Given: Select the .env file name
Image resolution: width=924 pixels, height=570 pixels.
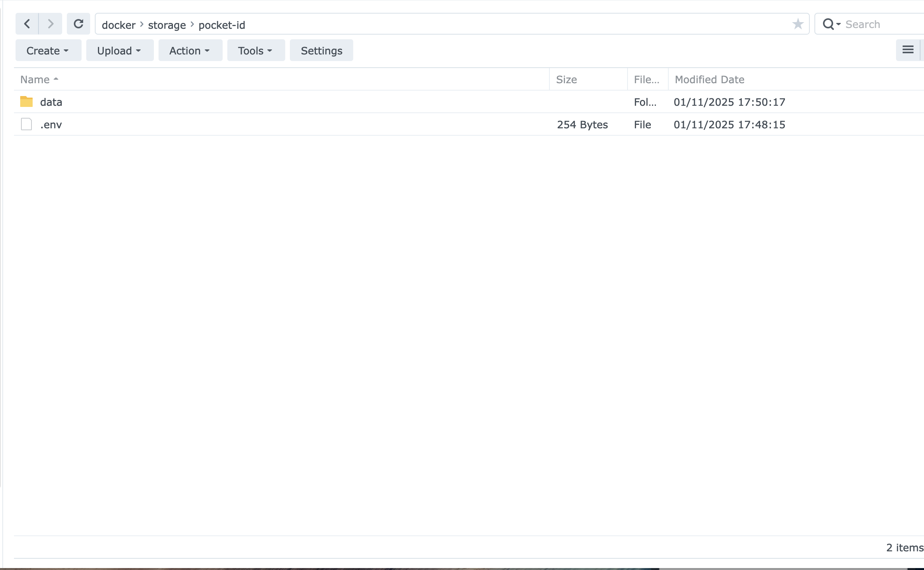Looking at the screenshot, I should (51, 125).
